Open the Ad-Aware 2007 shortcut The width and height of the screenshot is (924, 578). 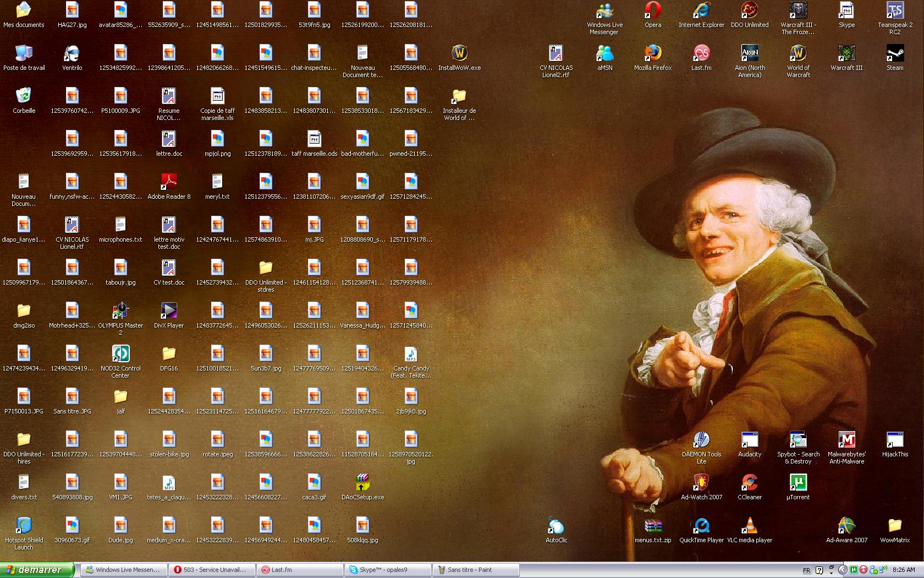pos(846,530)
